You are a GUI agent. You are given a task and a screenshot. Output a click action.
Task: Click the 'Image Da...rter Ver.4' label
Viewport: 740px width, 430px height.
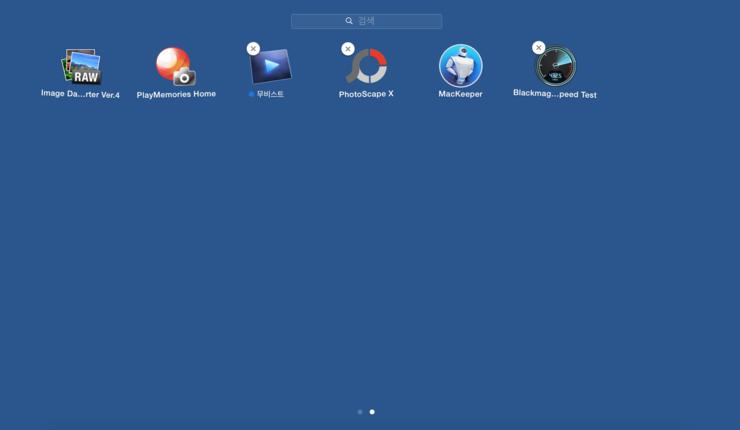pyautogui.click(x=80, y=94)
